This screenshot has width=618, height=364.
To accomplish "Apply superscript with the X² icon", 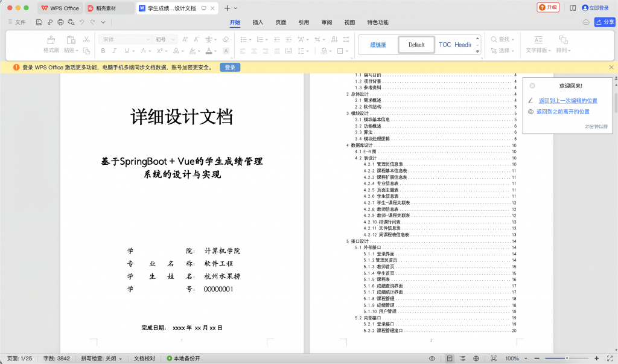I will [160, 51].
